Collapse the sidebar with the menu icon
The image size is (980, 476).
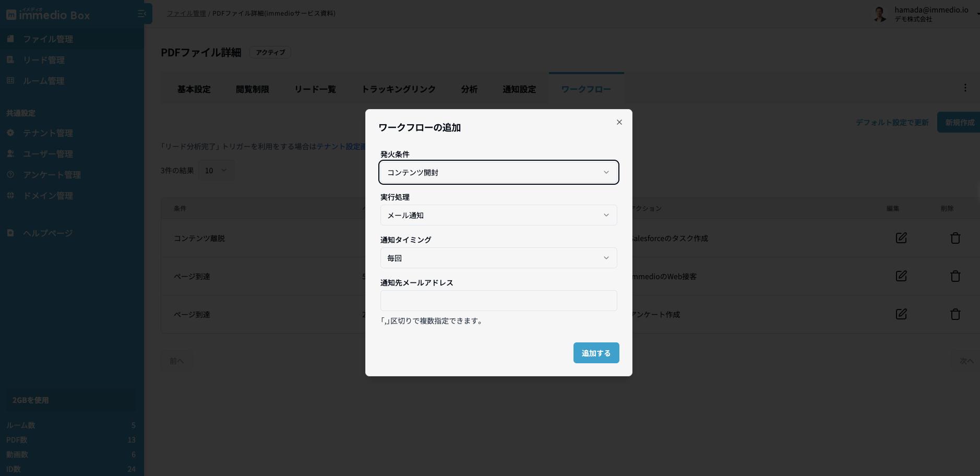[x=141, y=14]
